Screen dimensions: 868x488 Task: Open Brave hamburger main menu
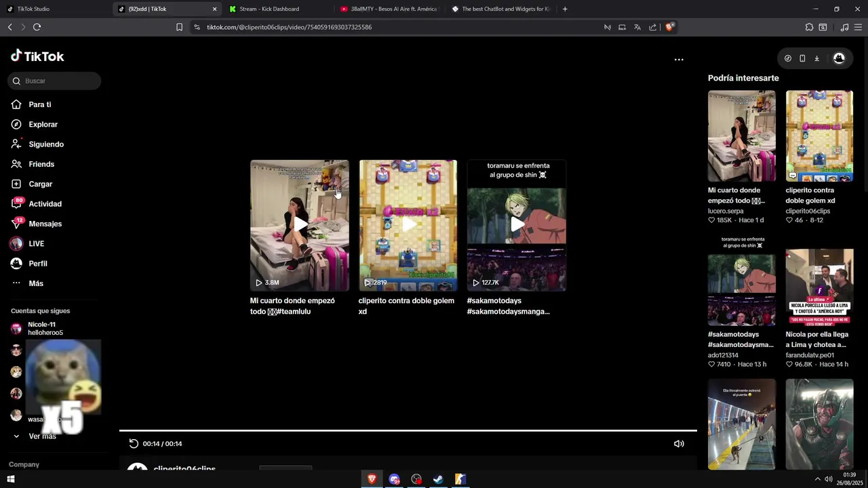point(859,27)
